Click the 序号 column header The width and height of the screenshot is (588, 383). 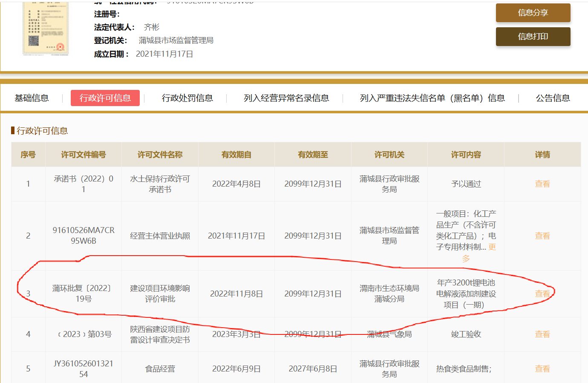point(28,155)
